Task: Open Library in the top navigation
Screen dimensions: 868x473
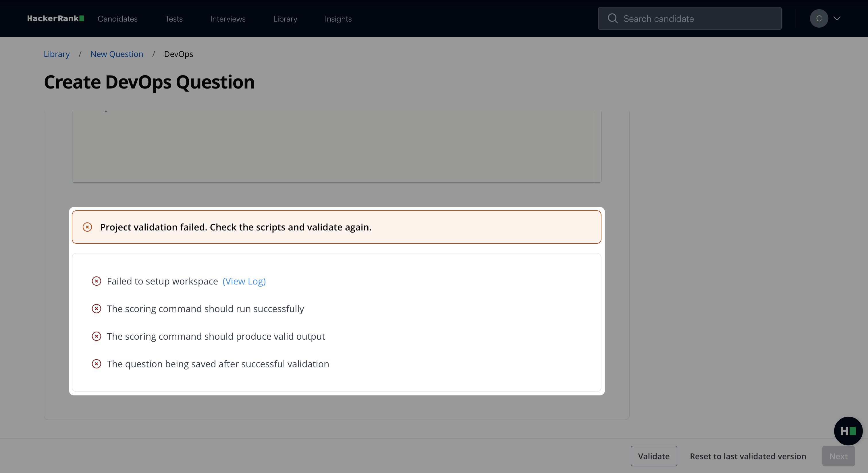Action: [285, 19]
